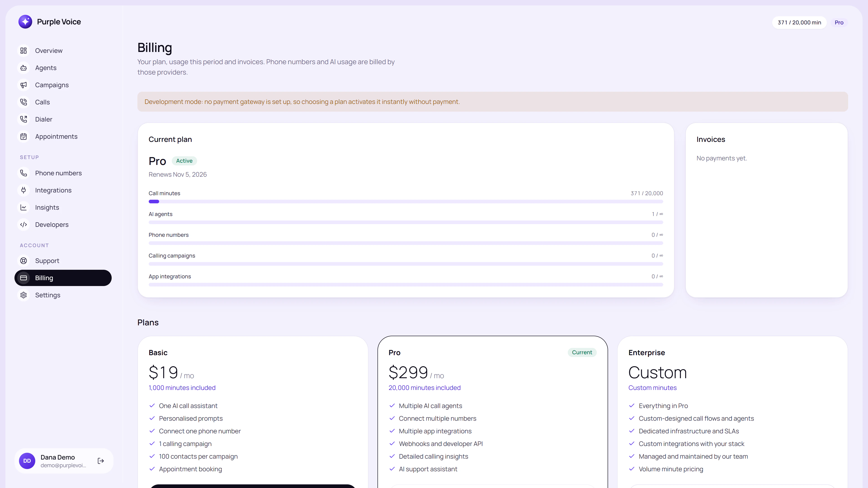The width and height of the screenshot is (868, 488).
Task: Open Settings in the account section
Action: (63, 295)
